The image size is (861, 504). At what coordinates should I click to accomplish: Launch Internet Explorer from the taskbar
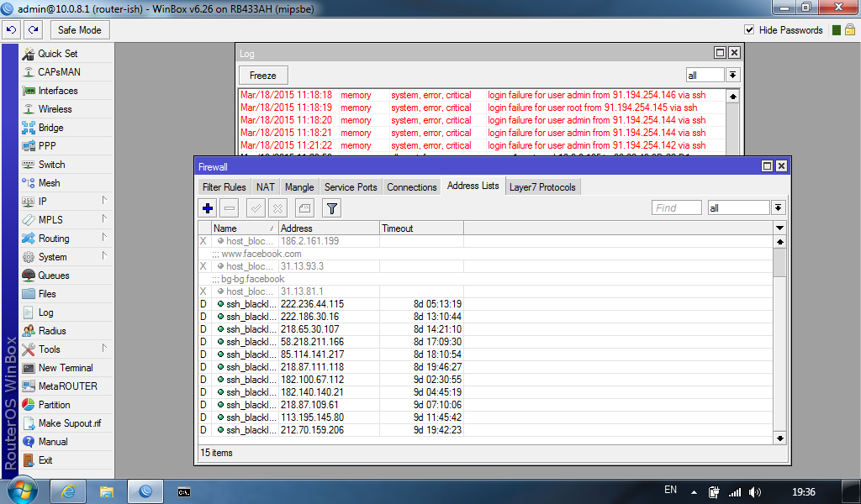(x=68, y=491)
